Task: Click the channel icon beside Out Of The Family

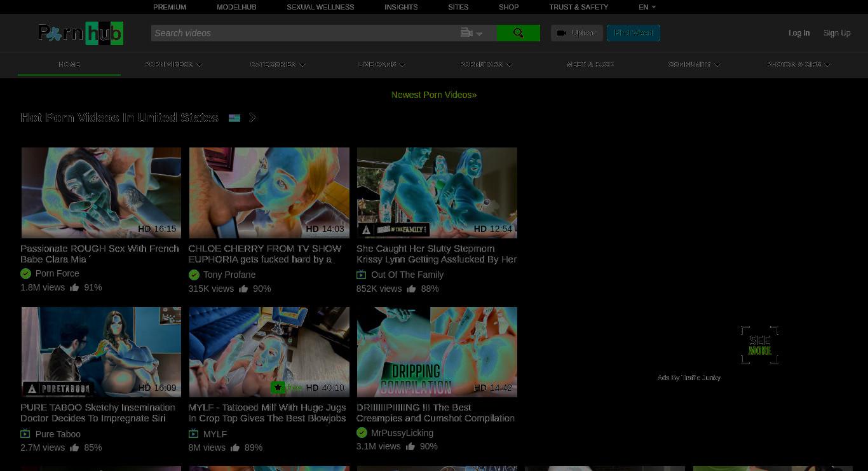Action: (361, 275)
